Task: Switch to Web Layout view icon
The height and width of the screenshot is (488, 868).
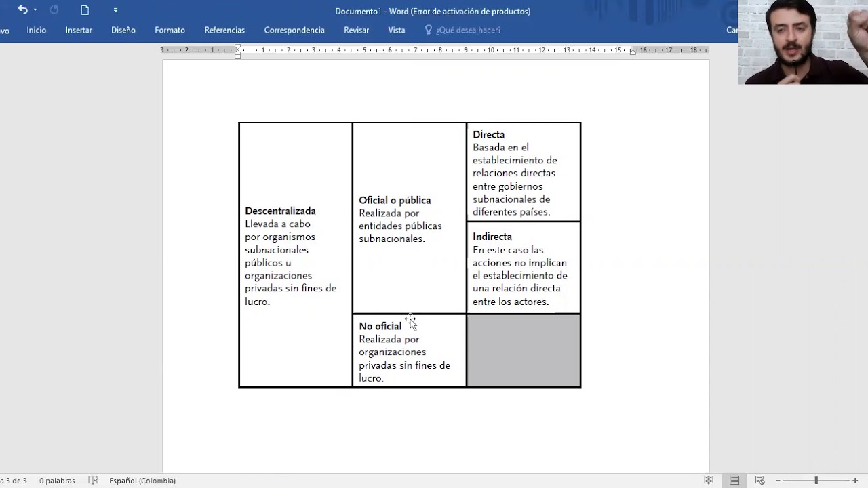Action: (760, 481)
